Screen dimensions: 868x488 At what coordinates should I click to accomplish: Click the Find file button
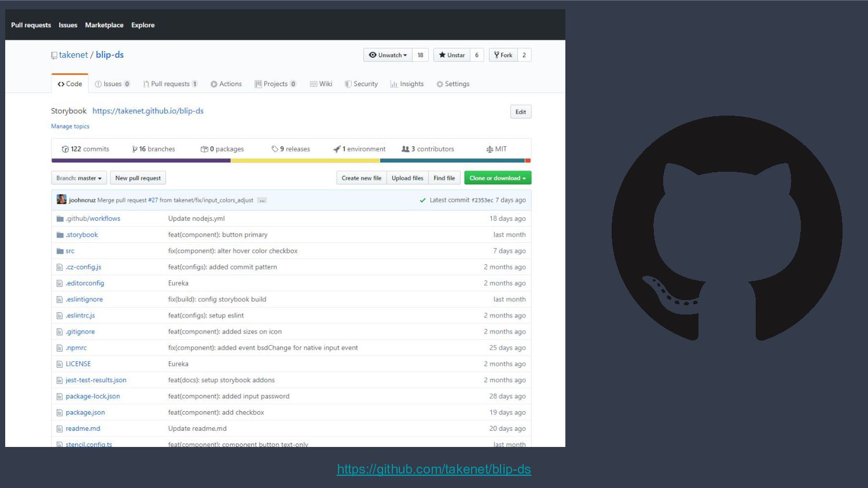(444, 178)
